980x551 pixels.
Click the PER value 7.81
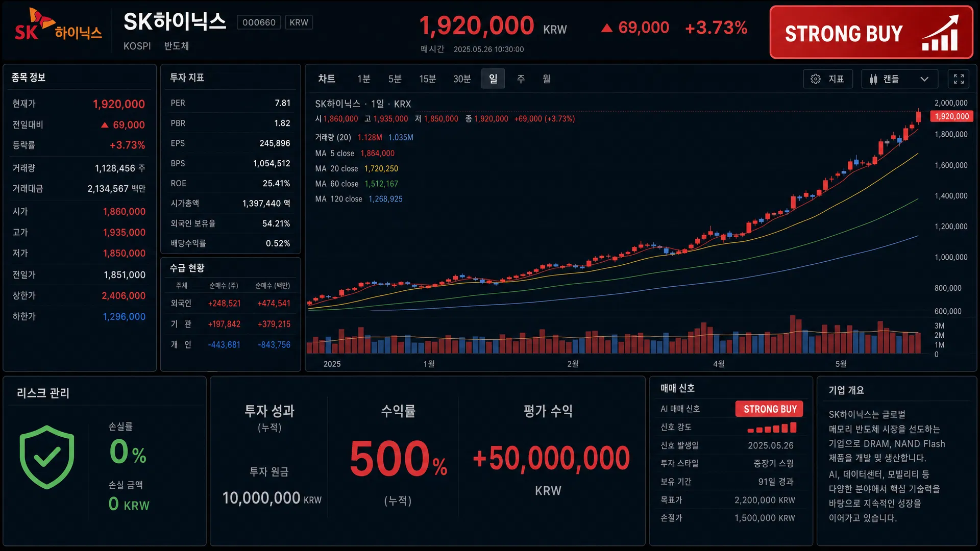pos(282,103)
